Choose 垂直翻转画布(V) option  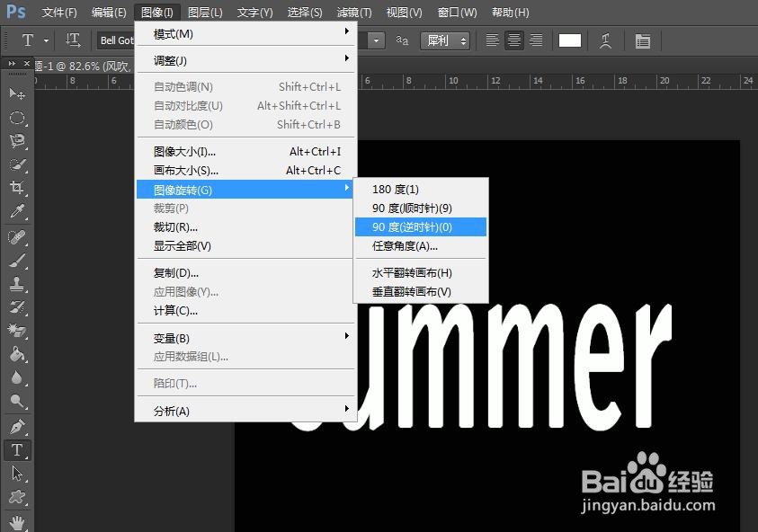(x=421, y=291)
